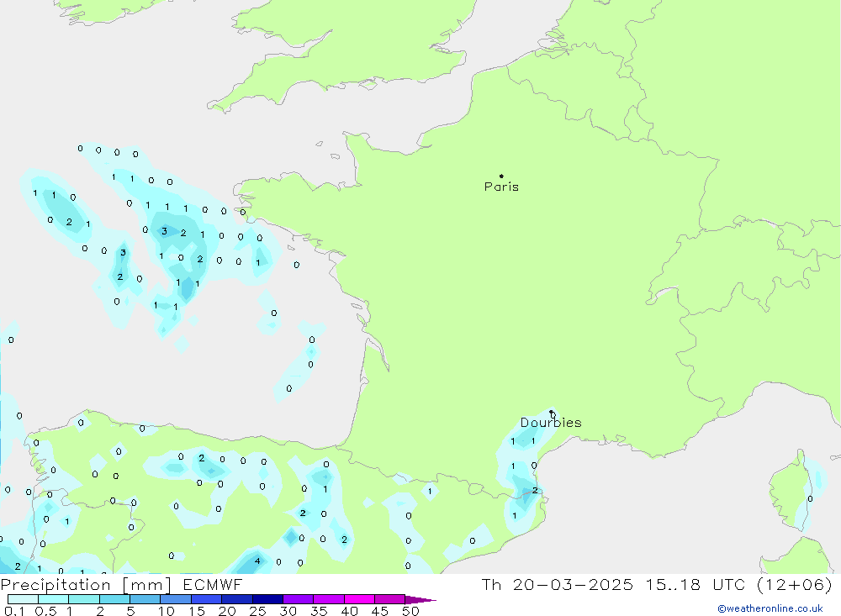Viewport: 841px width, 616px height.
Task: Select the 25–30 mm navy legend swatch
Action: (267, 599)
